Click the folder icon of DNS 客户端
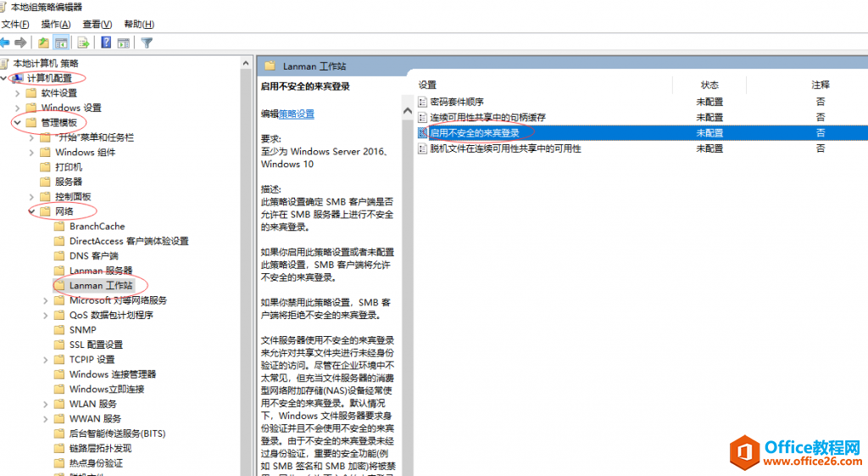 pyautogui.click(x=59, y=255)
